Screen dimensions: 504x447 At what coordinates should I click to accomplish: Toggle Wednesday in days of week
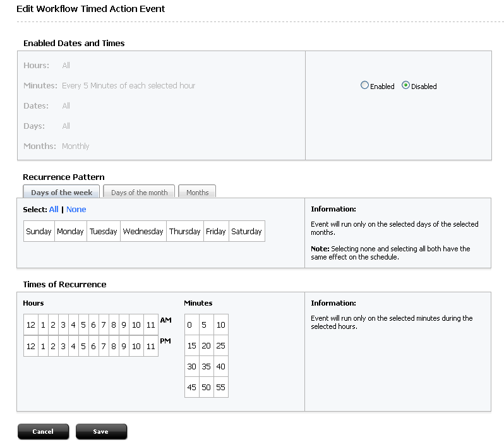143,231
